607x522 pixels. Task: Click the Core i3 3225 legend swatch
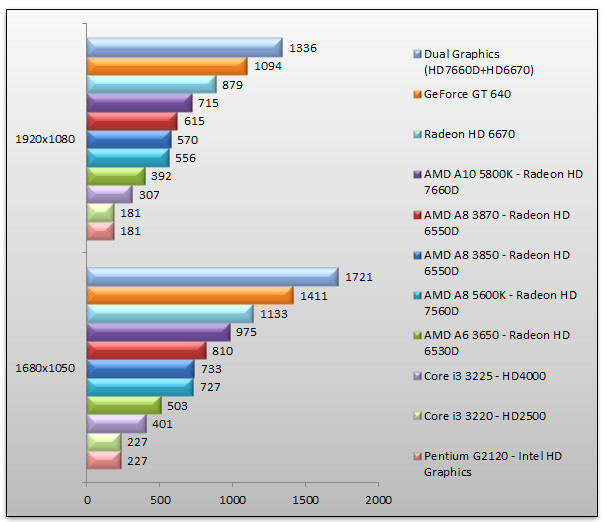(x=417, y=376)
